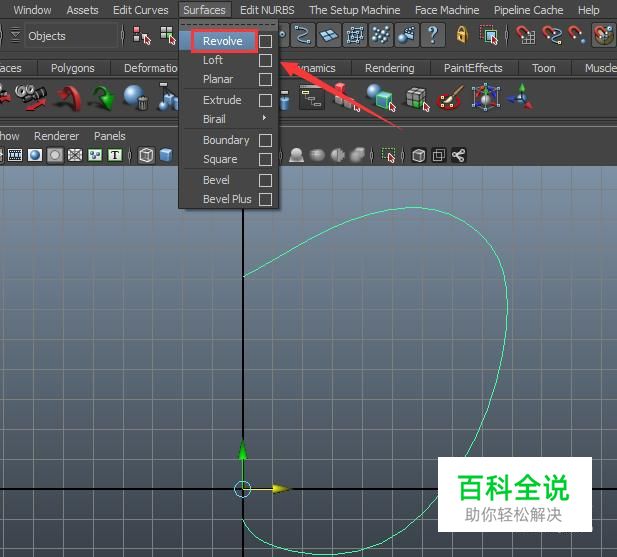The height and width of the screenshot is (557, 617).
Task: Open Bevel options box
Action: click(265, 180)
